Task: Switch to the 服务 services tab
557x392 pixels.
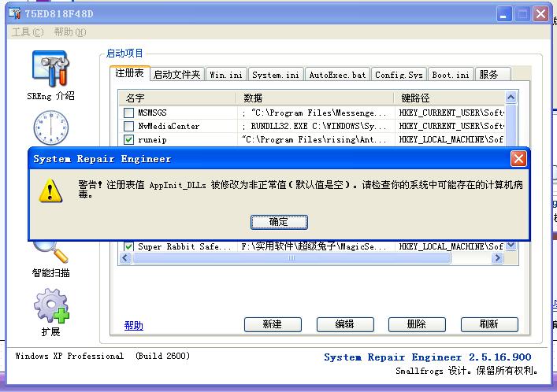Action: click(x=492, y=75)
